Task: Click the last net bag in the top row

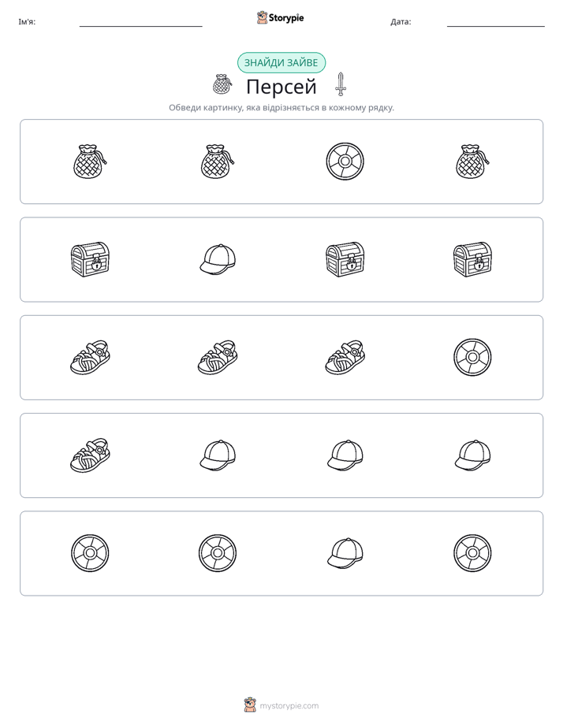Action: 472,161
